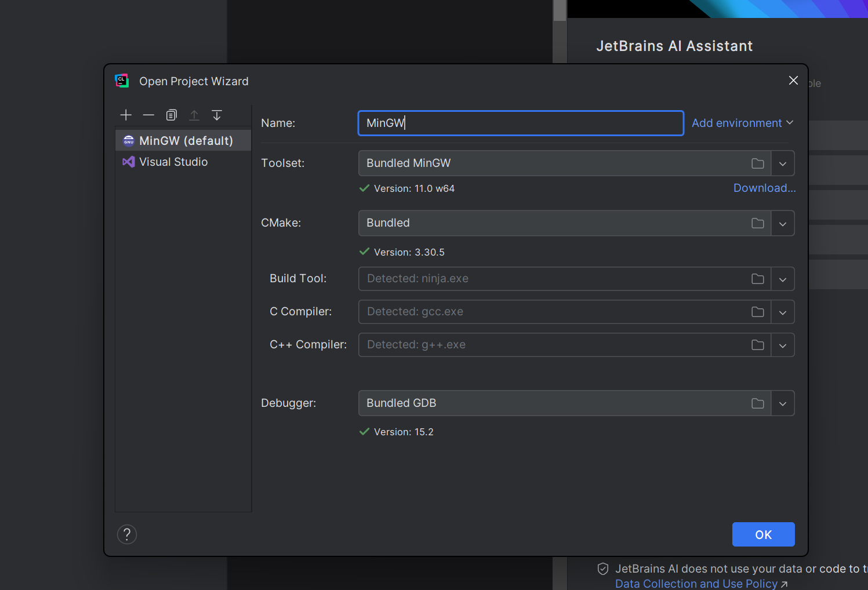Browse folder for Toolset path
The image size is (868, 590).
pyautogui.click(x=758, y=163)
